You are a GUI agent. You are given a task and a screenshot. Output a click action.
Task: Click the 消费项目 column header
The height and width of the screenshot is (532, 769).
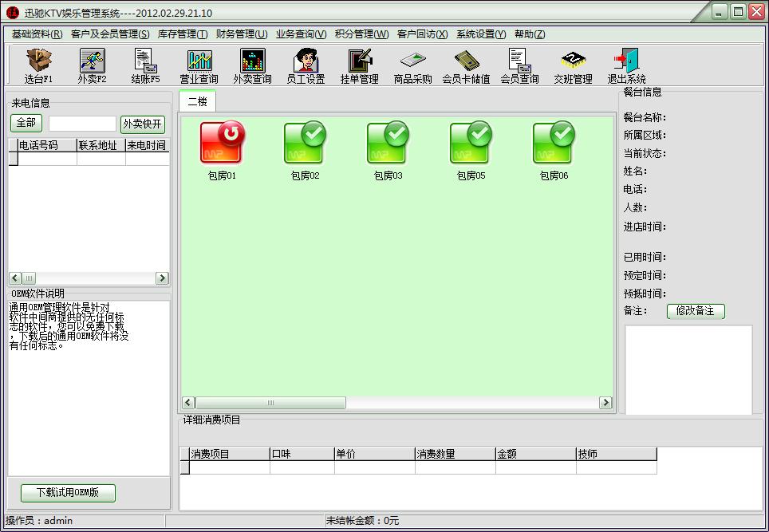pyautogui.click(x=230, y=454)
